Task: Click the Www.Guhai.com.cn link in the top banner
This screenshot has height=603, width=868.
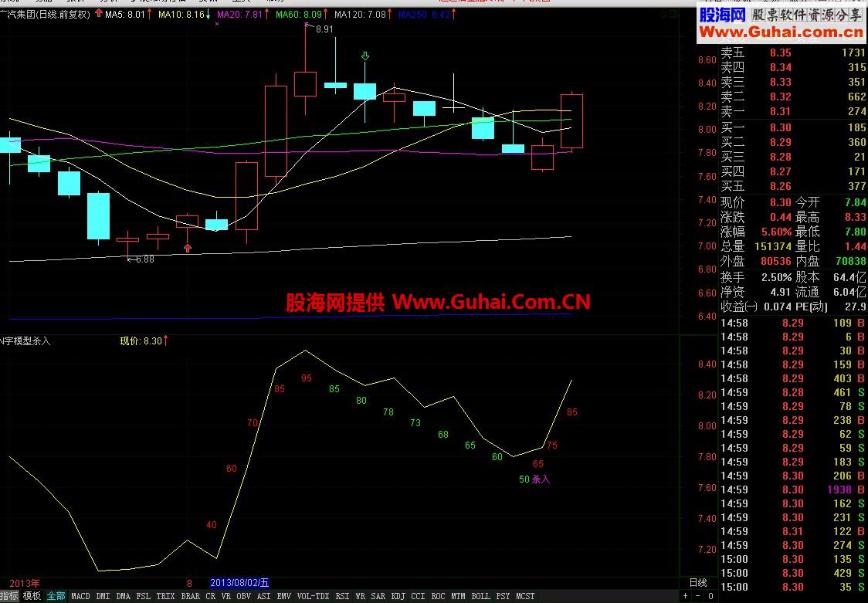Action: 781,32
